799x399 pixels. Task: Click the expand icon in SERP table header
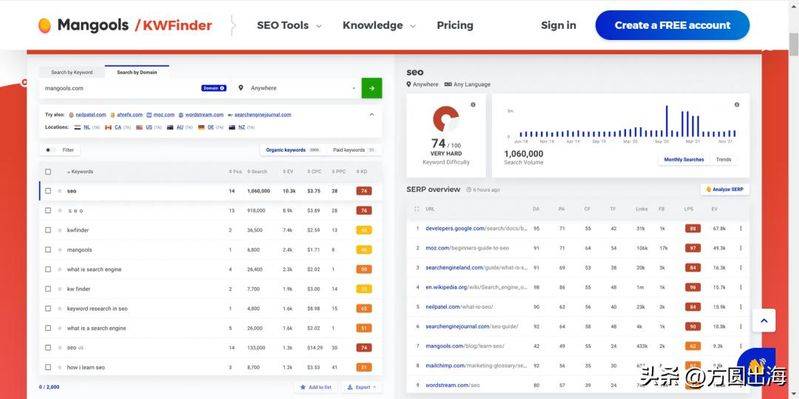coord(416,209)
